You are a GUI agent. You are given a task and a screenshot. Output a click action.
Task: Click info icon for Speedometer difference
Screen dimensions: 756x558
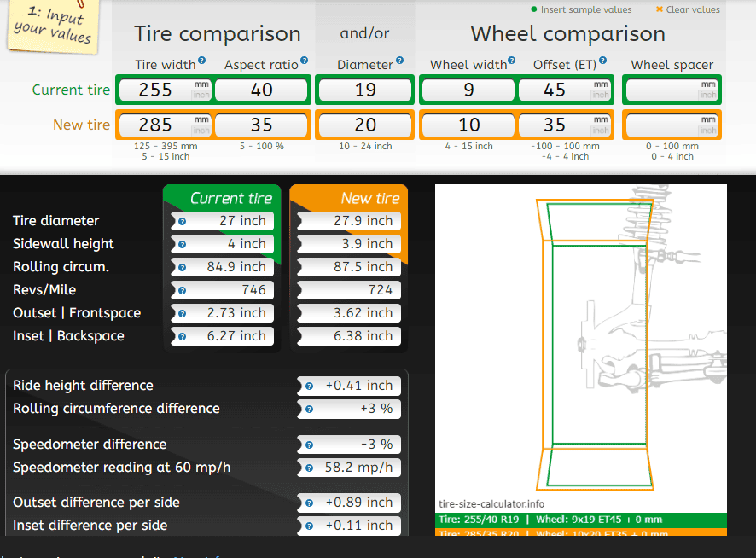310,445
